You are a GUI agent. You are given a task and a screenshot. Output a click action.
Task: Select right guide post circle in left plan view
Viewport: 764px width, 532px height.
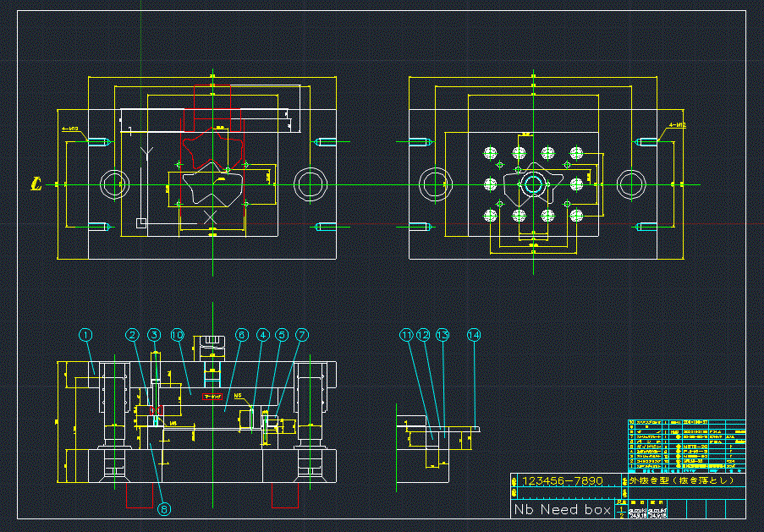[311, 184]
